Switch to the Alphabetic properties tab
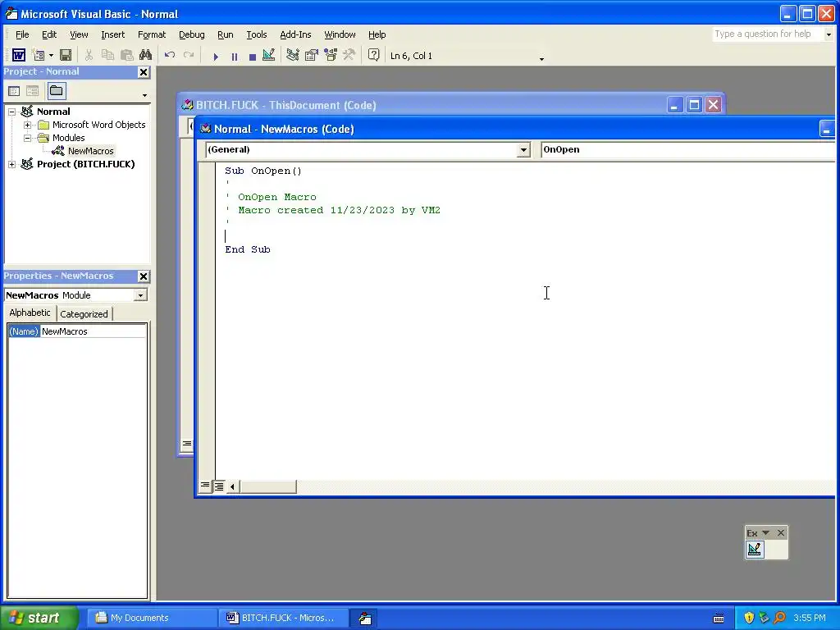 pos(30,313)
